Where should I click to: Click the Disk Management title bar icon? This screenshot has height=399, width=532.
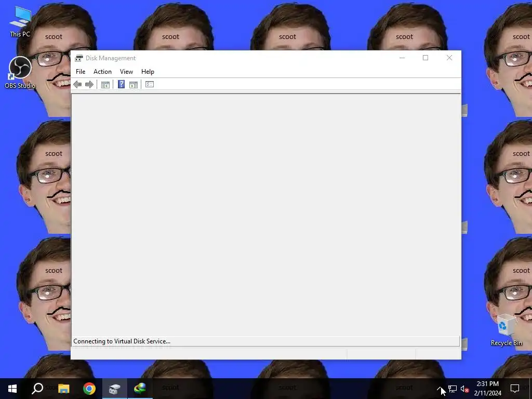pos(79,58)
